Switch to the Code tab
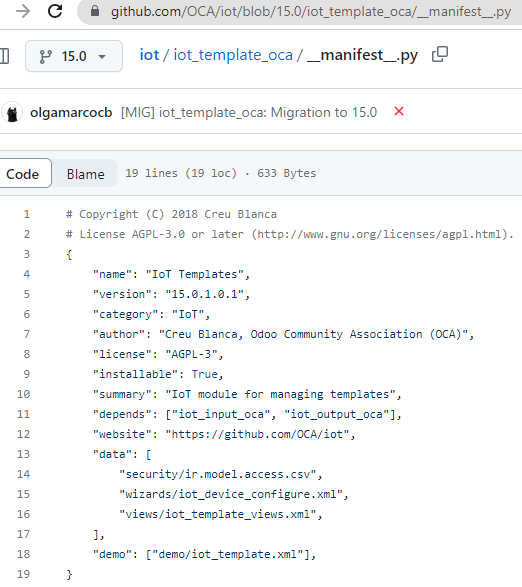This screenshot has height=587, width=522. [x=22, y=174]
